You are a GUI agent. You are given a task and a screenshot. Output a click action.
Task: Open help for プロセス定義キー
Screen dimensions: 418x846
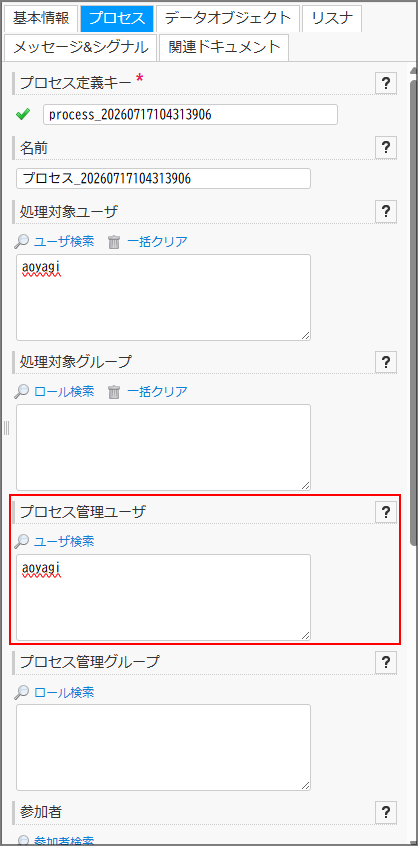point(386,84)
